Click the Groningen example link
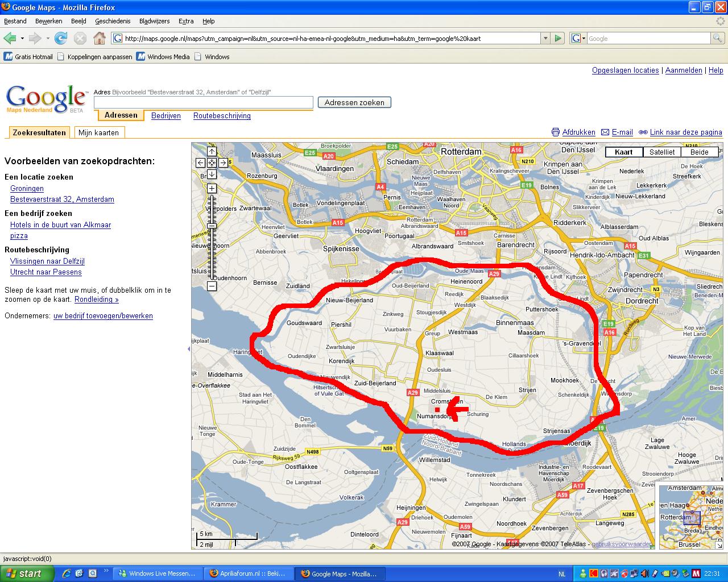728x582 pixels. (x=27, y=189)
